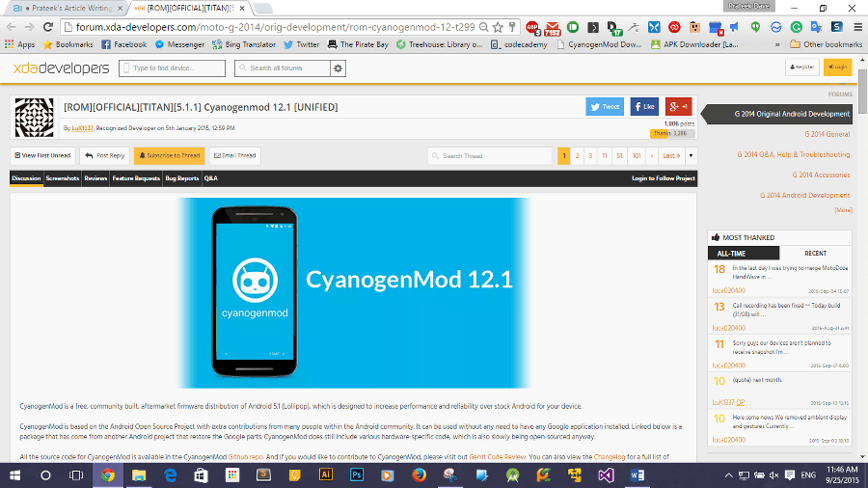Click the Adobe Creative Cloud red extension
This screenshot has height=488, width=868.
(674, 27)
